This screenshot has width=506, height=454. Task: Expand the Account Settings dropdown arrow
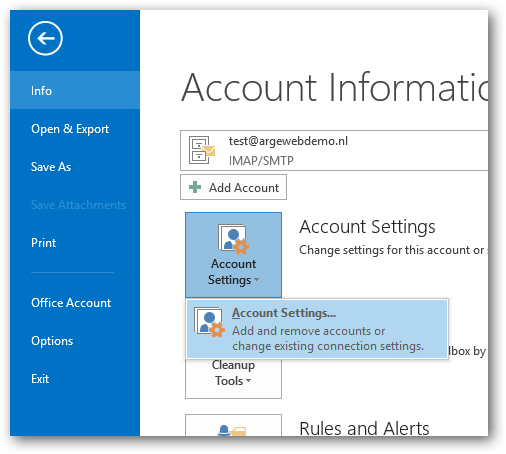tap(256, 279)
